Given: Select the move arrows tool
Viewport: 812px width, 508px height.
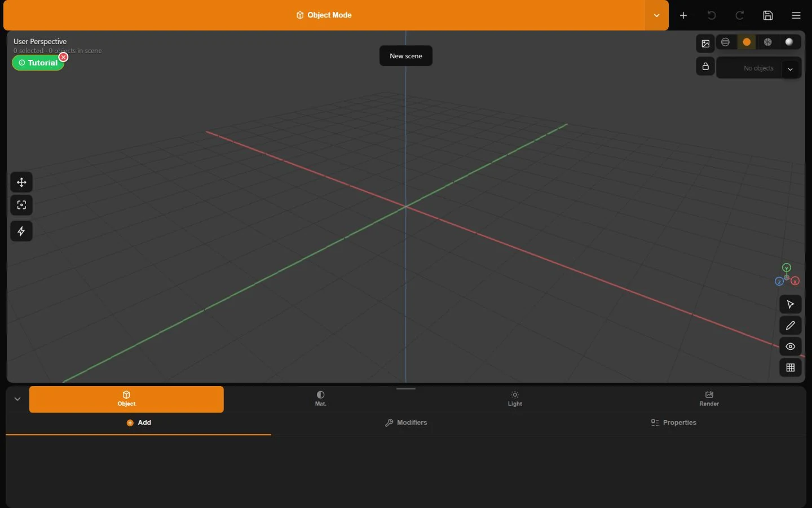Looking at the screenshot, I should pyautogui.click(x=21, y=182).
